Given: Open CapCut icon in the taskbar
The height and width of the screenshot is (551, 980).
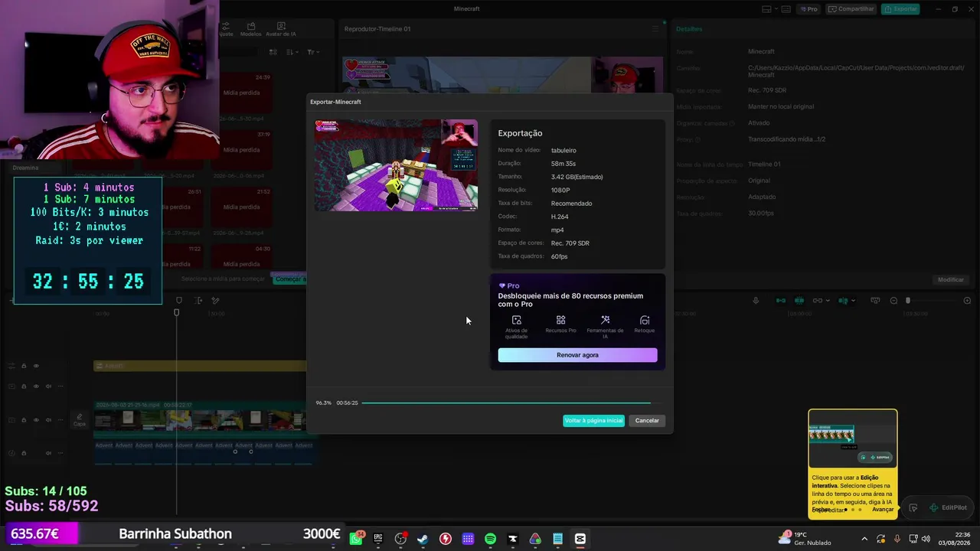Looking at the screenshot, I should (x=580, y=539).
